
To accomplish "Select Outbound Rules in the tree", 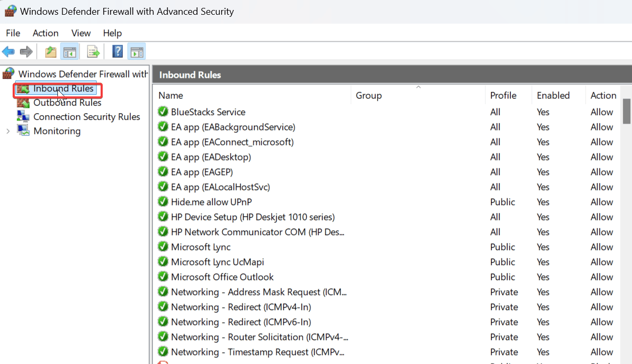I will point(67,103).
